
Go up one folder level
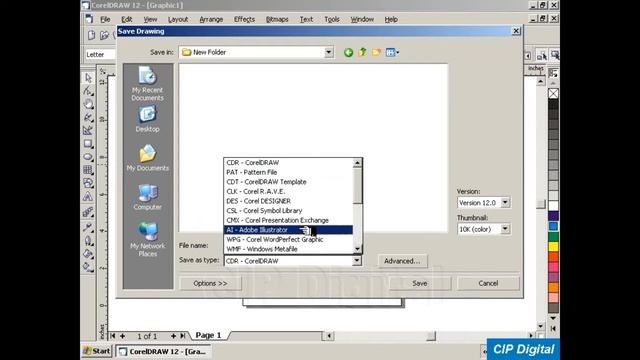click(x=362, y=52)
